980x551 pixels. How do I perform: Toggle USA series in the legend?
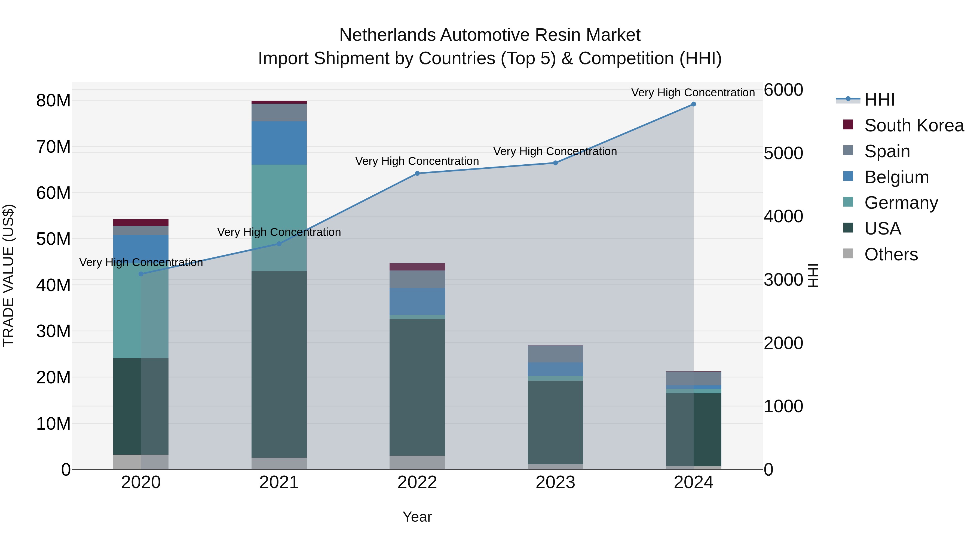pos(872,229)
